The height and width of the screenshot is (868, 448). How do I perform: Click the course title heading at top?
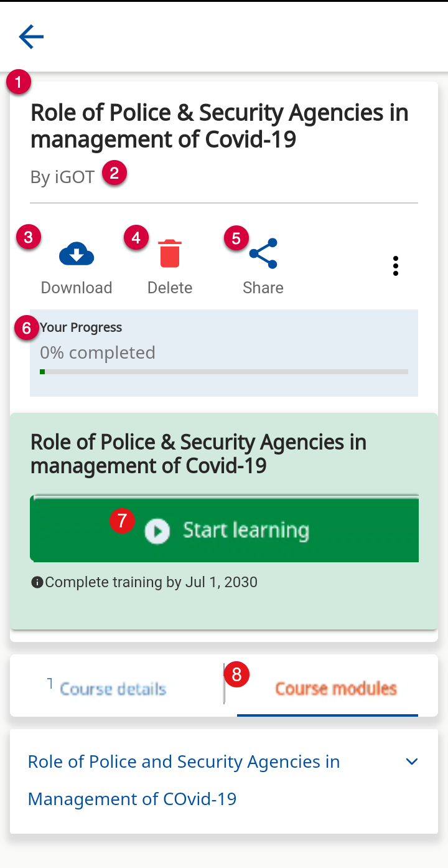click(219, 126)
